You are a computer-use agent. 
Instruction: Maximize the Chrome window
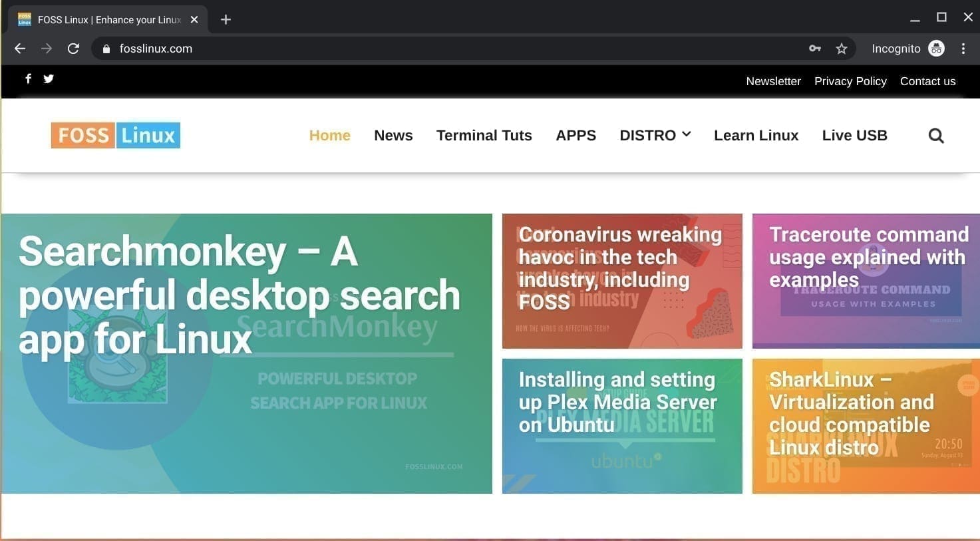pos(941,17)
